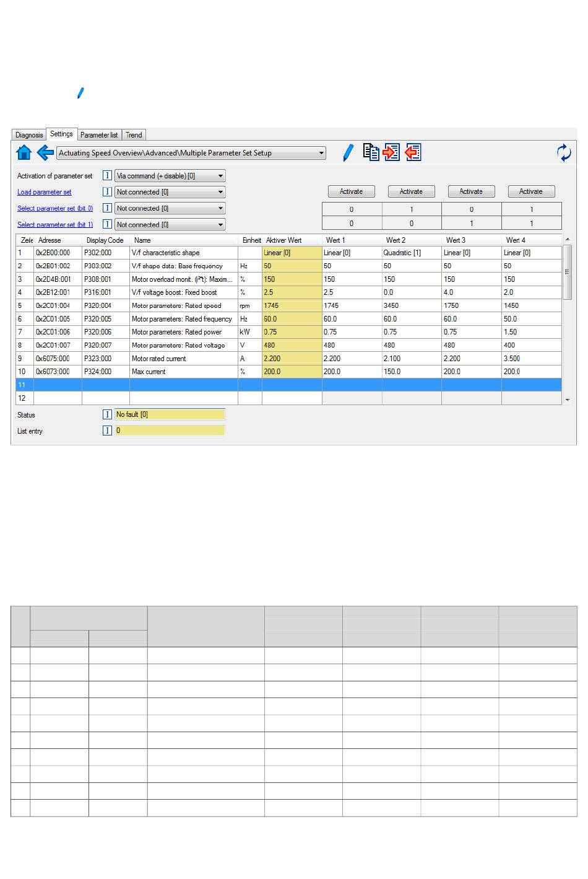Select the 400 rated voltage cell
The height and width of the screenshot is (879, 588).
tap(532, 345)
